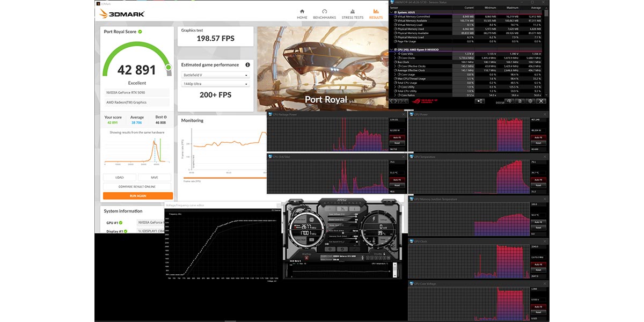Click Afterburner Core Voltage slider
The image size is (644, 322).
[x=342, y=216]
